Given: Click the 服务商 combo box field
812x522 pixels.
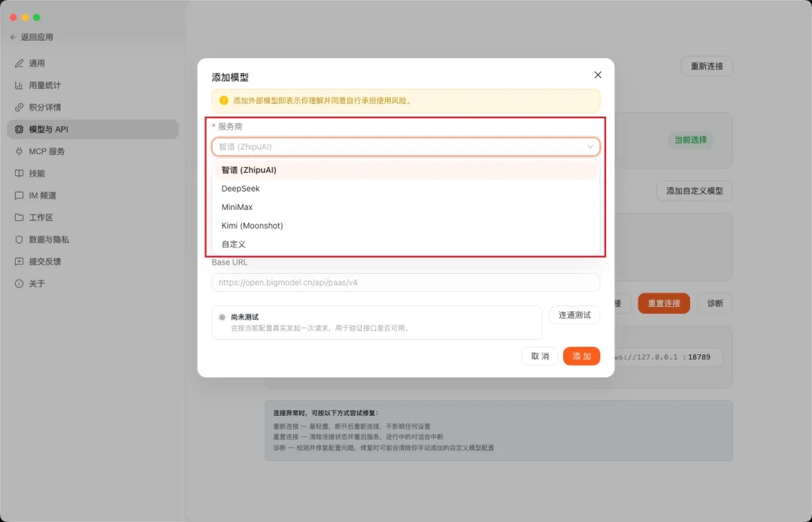Looking at the screenshot, I should [x=405, y=147].
